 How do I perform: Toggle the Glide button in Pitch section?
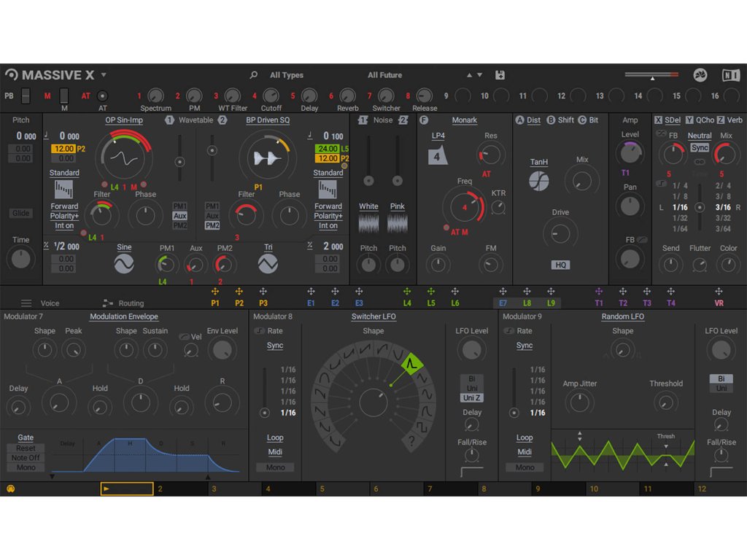point(20,213)
